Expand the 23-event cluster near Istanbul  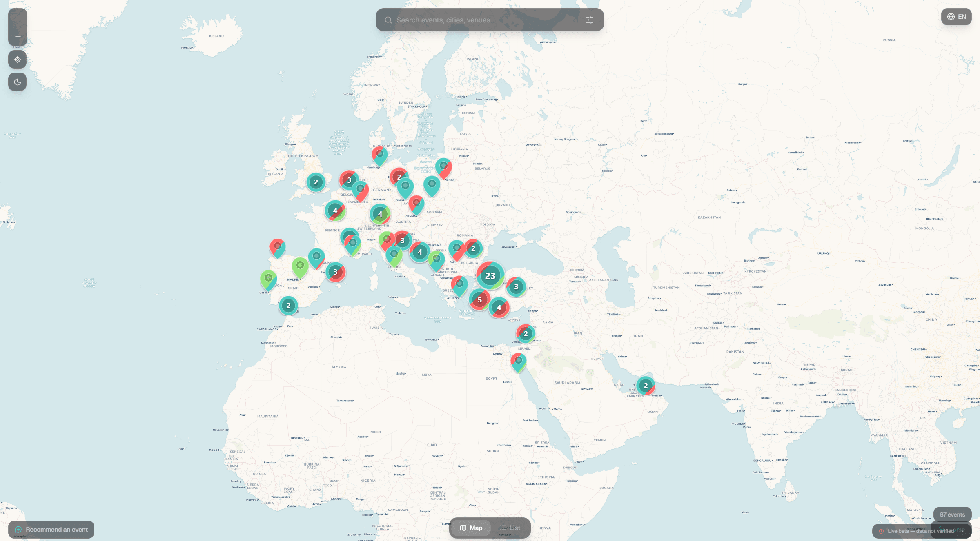490,276
